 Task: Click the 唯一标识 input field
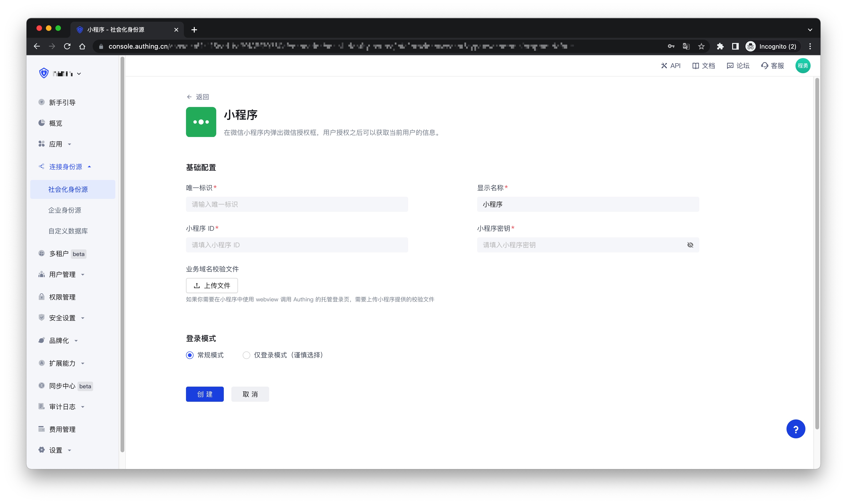(x=297, y=205)
